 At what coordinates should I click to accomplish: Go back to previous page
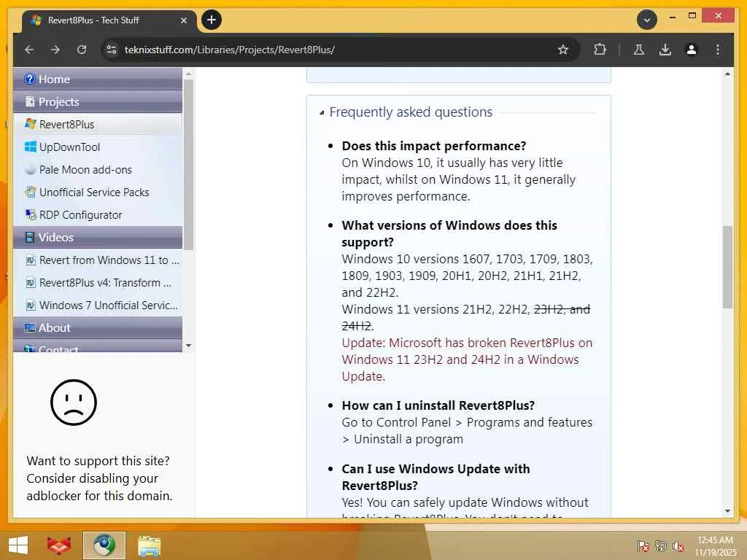29,50
